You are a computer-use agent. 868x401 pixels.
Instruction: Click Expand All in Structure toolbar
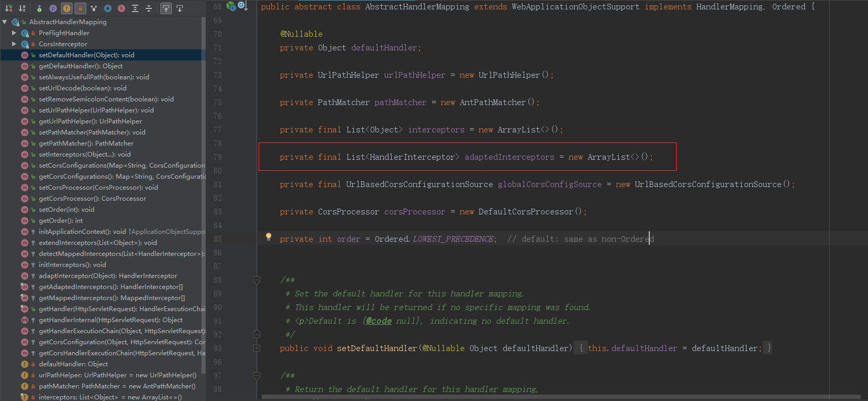pyautogui.click(x=135, y=8)
